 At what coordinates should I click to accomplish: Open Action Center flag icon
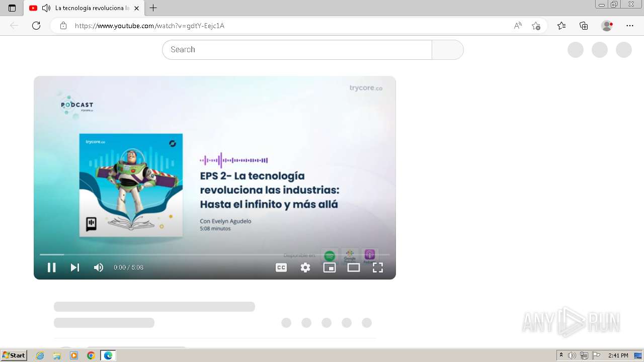tap(596, 355)
